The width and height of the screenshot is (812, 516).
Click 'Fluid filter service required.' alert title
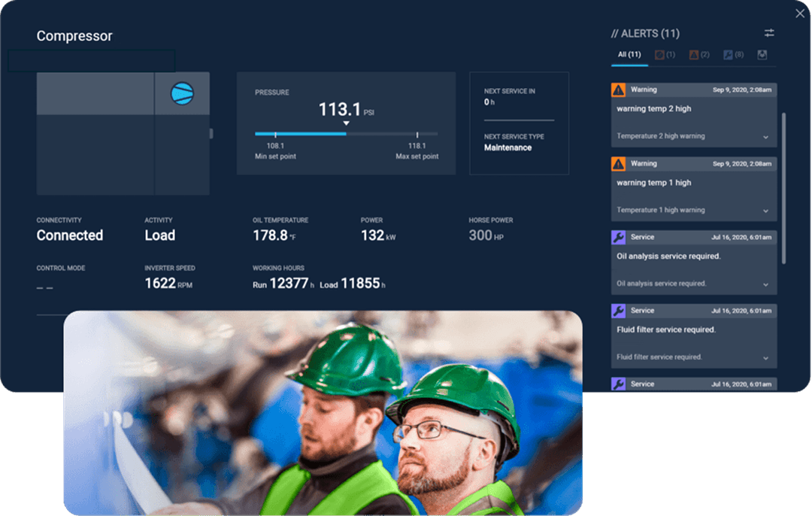(666, 330)
